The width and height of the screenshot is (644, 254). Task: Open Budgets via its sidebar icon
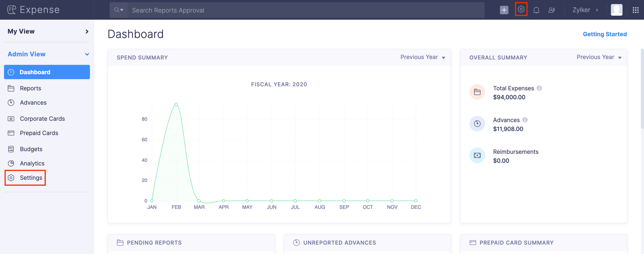pos(11,149)
